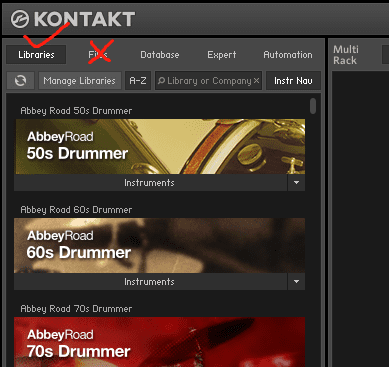Expand Abbey Road 50s Drummer dropdown arrow
Screen dimensions: 389x367
tap(296, 183)
